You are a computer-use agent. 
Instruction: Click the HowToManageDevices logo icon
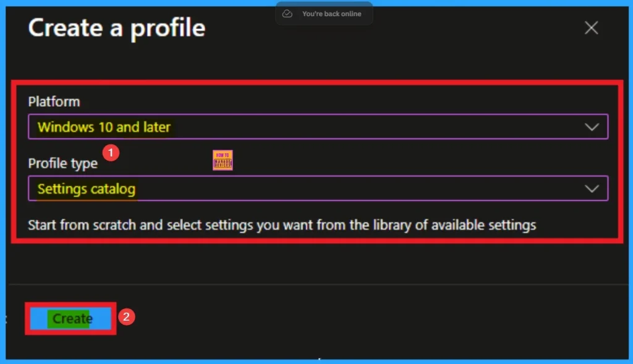223,159
